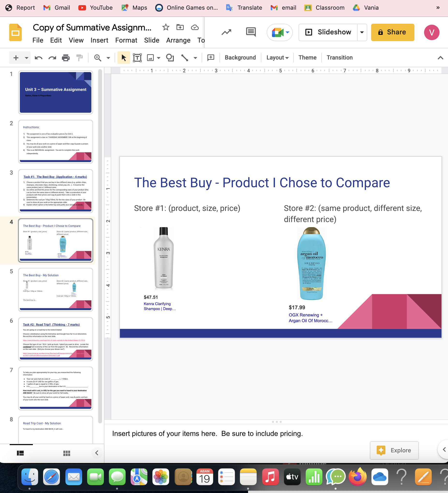
Task: Open the Theme panel
Action: pos(307,58)
